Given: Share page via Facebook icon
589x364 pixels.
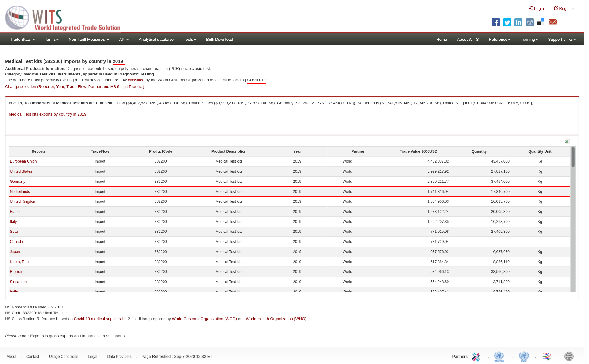Looking at the screenshot, I should coord(495,22).
